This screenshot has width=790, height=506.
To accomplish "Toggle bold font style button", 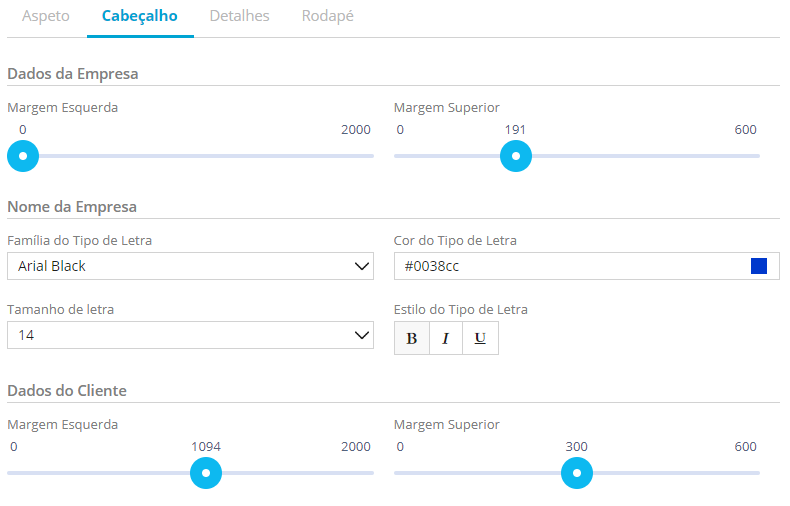I will coord(412,338).
